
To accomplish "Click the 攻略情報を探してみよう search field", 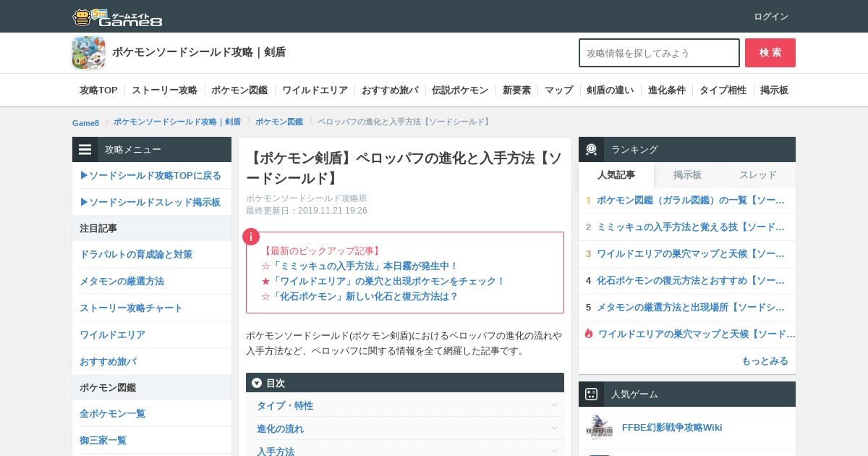I will [659, 53].
